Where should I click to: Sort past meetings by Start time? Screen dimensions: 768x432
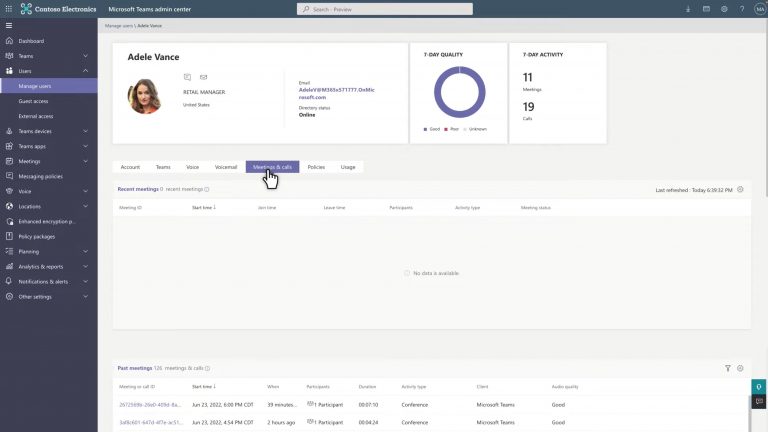pyautogui.click(x=204, y=386)
